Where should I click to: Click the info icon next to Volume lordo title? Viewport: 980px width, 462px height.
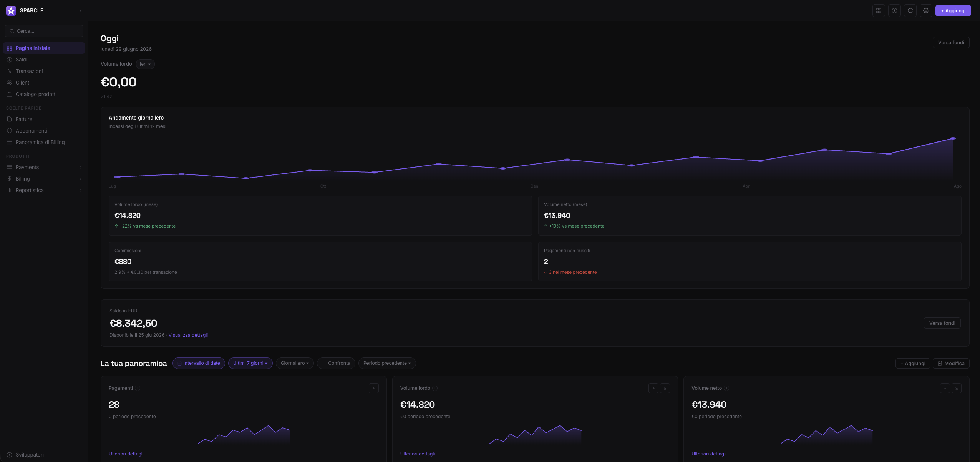coord(435,388)
